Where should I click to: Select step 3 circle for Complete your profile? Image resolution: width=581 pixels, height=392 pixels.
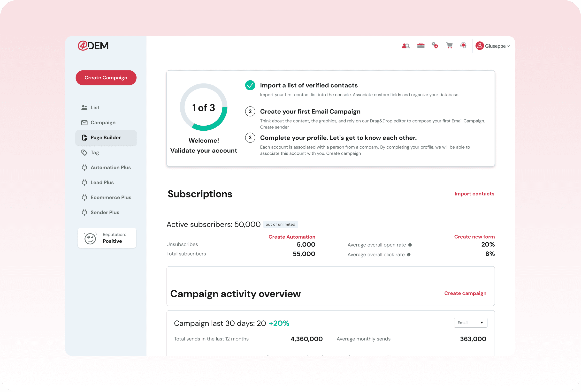[250, 138]
